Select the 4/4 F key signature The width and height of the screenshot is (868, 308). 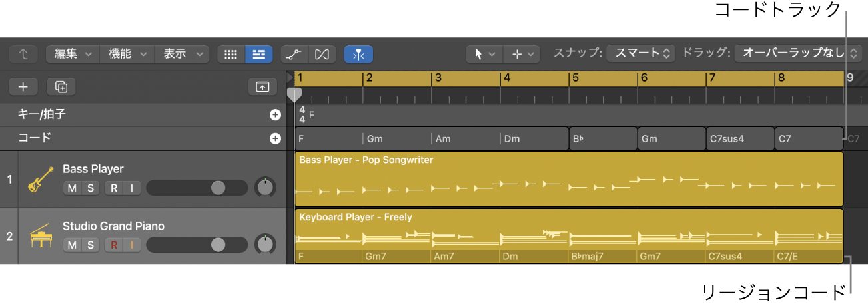[x=306, y=114]
